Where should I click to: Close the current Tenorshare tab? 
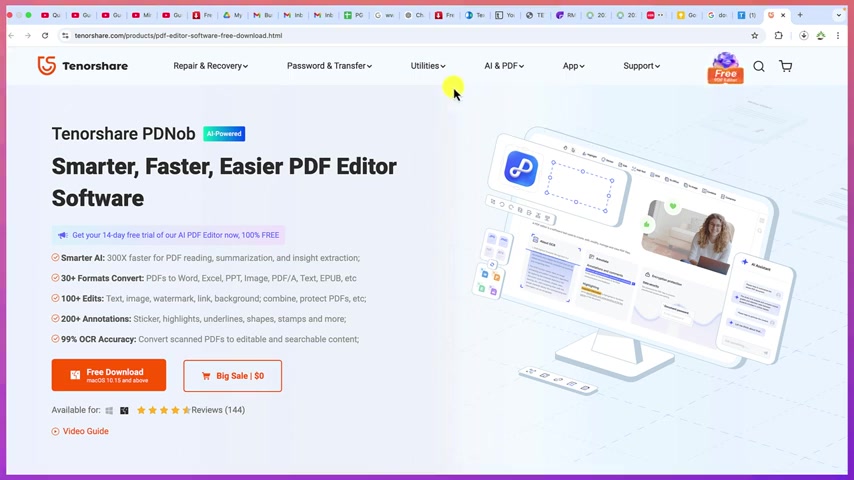(783, 15)
